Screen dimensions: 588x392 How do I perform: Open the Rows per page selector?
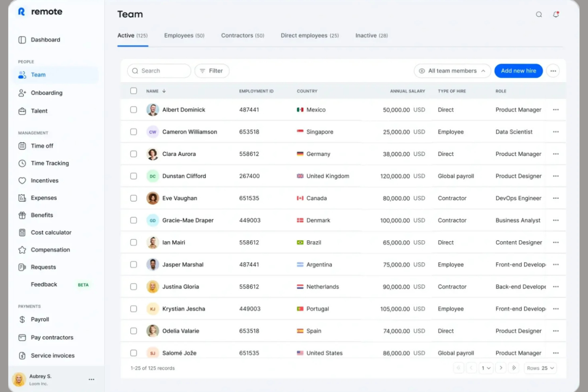pyautogui.click(x=540, y=368)
